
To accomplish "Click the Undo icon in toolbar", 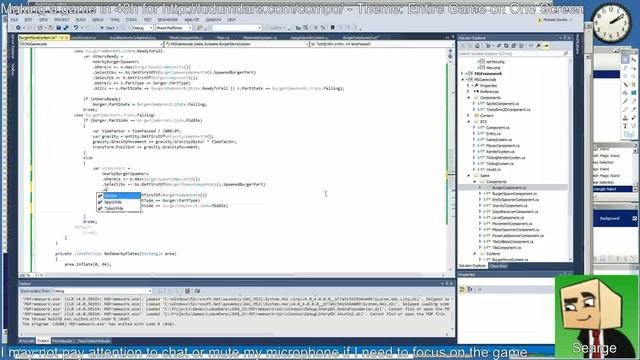I will click(x=76, y=28).
